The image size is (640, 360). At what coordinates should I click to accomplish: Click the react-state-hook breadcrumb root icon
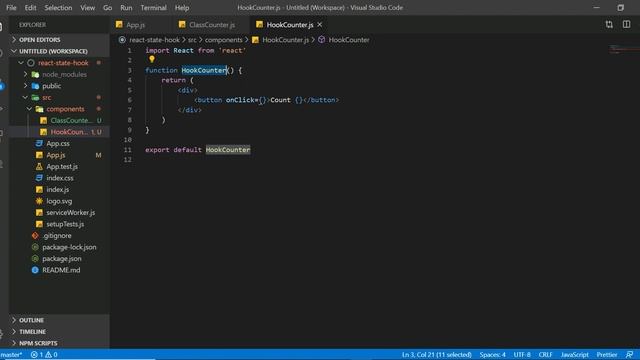point(122,40)
